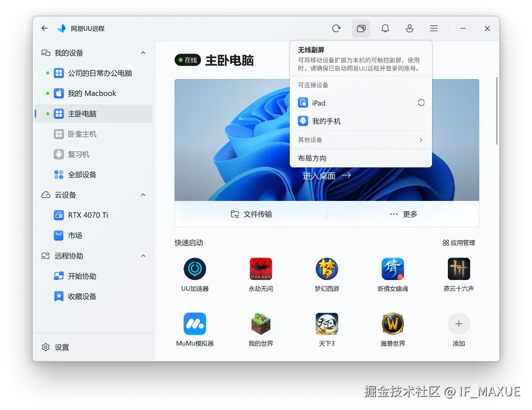Open the 更多 options button

[x=403, y=214]
